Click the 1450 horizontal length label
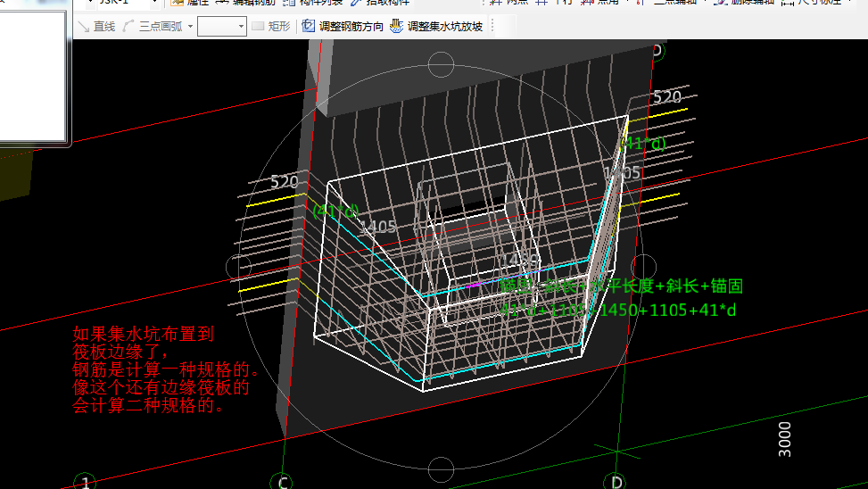The width and height of the screenshot is (868, 489). click(520, 261)
